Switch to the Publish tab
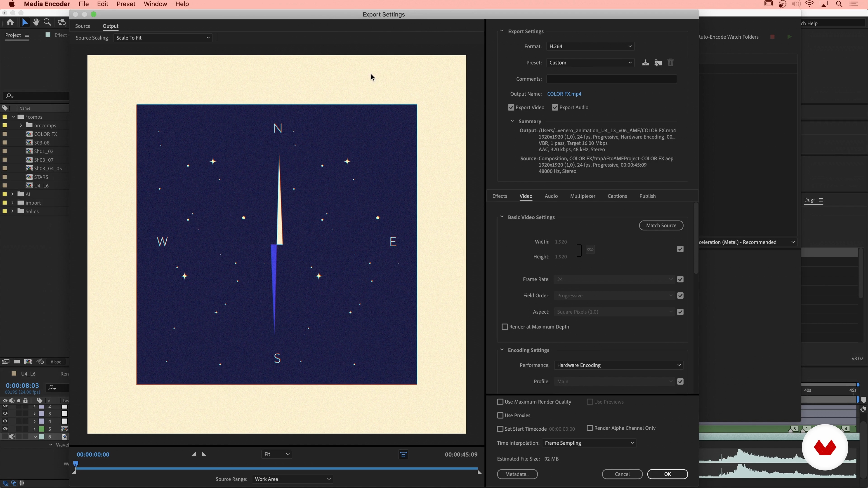The height and width of the screenshot is (488, 868). click(648, 196)
